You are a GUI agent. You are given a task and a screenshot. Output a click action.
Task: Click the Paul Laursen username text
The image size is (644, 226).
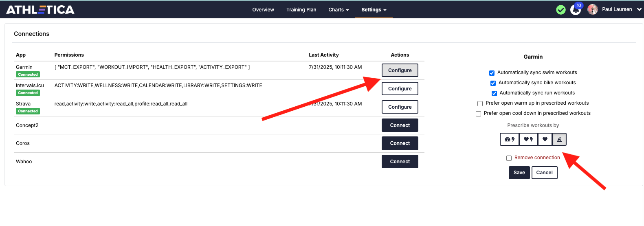click(x=617, y=9)
